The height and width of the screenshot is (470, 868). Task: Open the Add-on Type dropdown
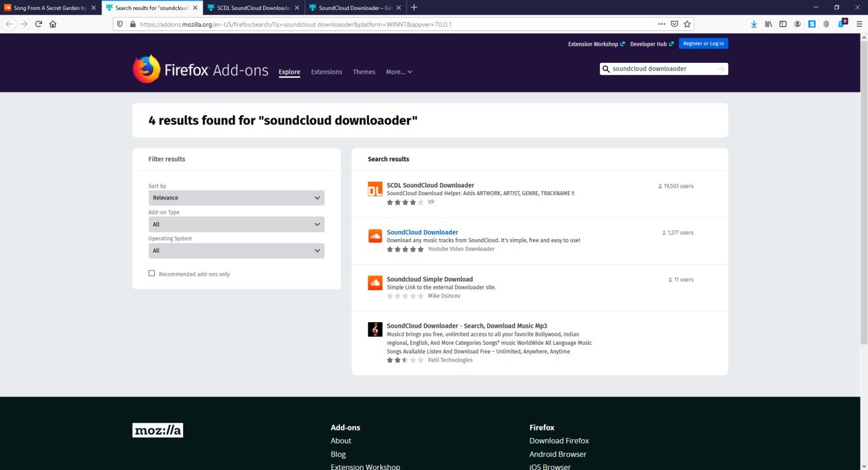(x=237, y=224)
